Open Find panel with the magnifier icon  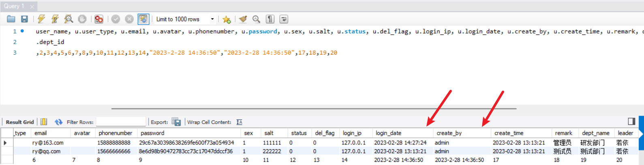pos(256,19)
